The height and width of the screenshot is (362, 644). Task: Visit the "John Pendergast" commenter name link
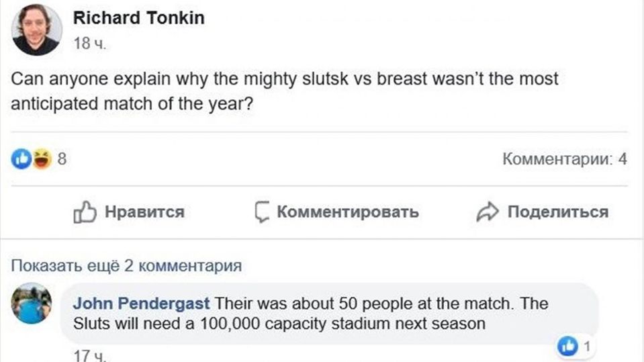(x=141, y=304)
